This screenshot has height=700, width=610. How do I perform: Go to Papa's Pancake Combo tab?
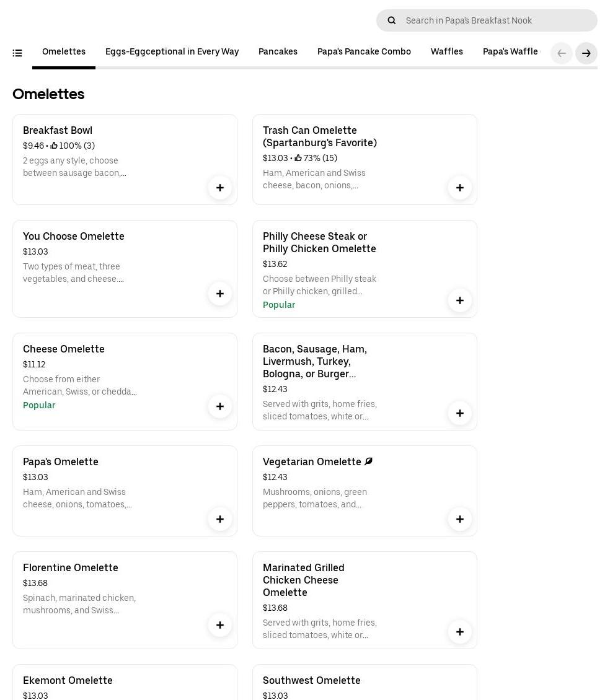[x=364, y=52]
